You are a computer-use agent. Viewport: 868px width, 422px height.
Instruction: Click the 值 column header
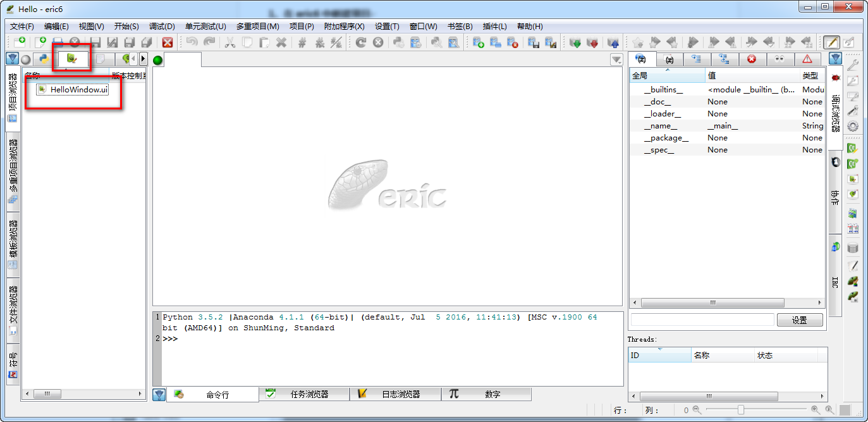(x=752, y=75)
